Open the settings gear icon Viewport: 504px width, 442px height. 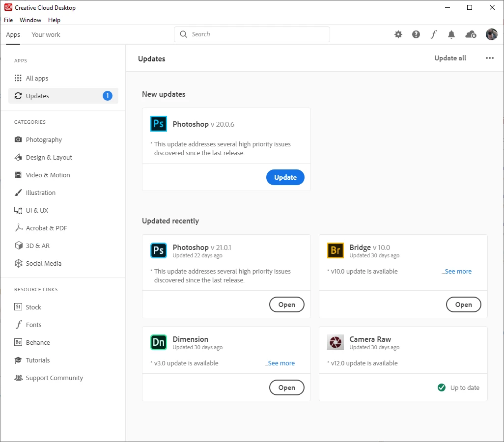pos(398,34)
